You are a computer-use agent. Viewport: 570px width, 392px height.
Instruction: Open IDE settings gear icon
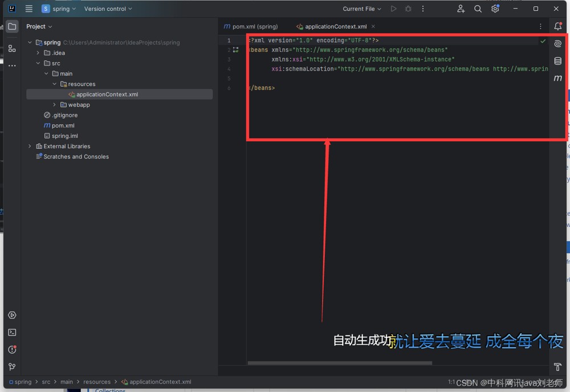pos(495,9)
